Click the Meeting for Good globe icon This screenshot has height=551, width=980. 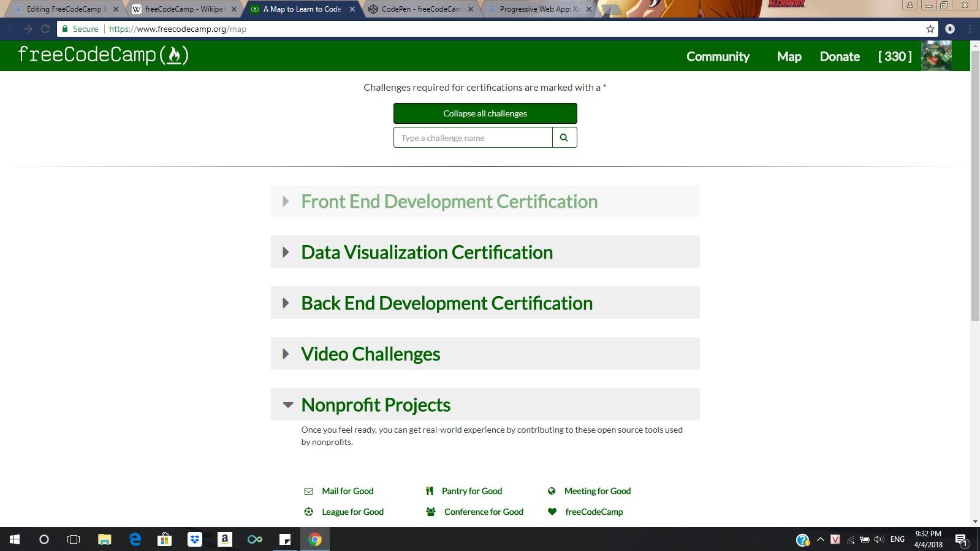(552, 491)
